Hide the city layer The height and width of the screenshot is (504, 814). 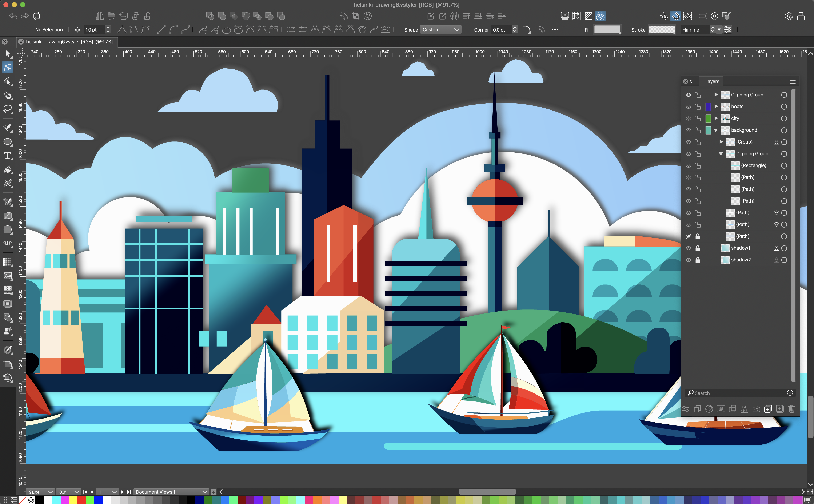pyautogui.click(x=688, y=118)
